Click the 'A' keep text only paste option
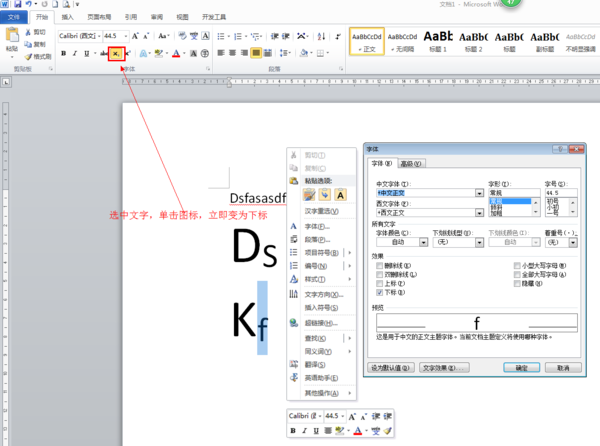This screenshot has width=600, height=446. tap(340, 195)
